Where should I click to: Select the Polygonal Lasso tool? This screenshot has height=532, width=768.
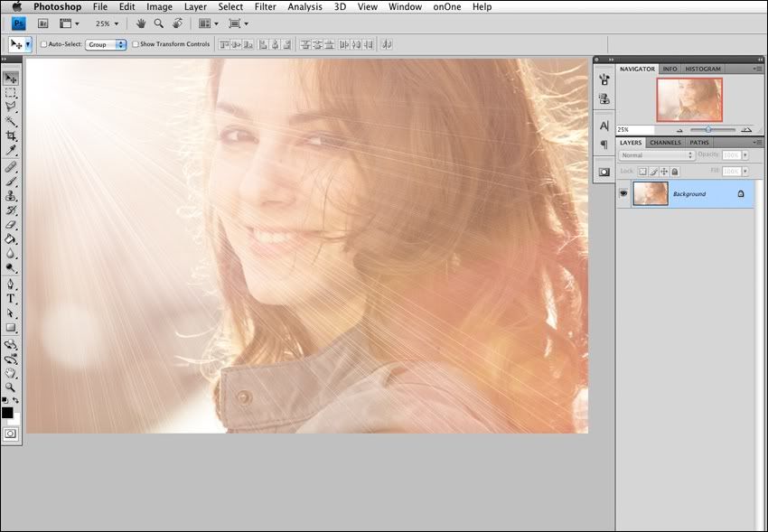pyautogui.click(x=11, y=107)
